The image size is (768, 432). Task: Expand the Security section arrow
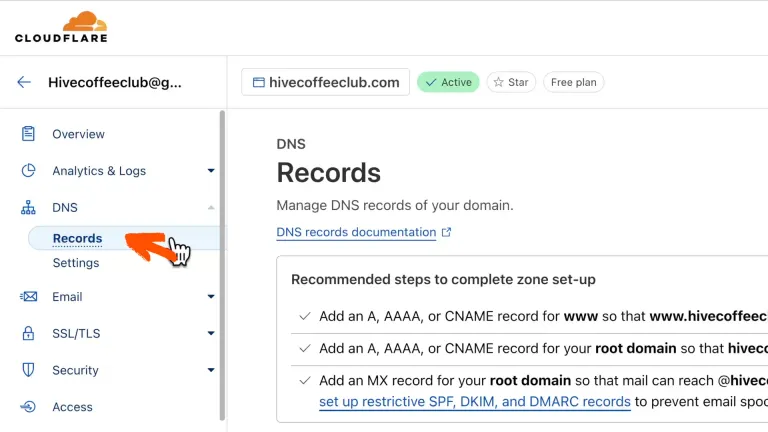[211, 370]
